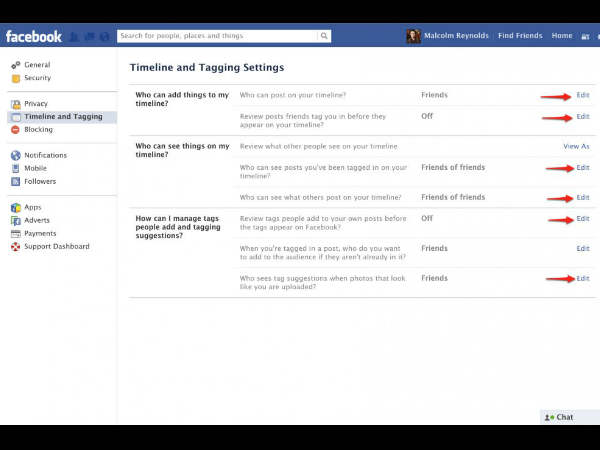Screen dimensions: 600x450
Task: Open General settings
Action: (37, 65)
